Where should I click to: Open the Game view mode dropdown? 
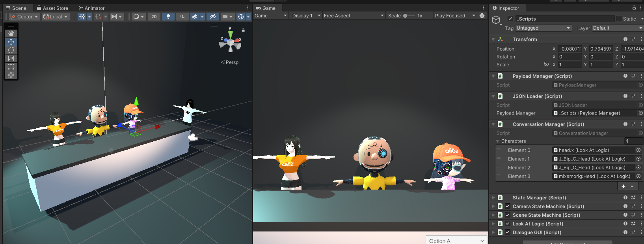point(271,16)
